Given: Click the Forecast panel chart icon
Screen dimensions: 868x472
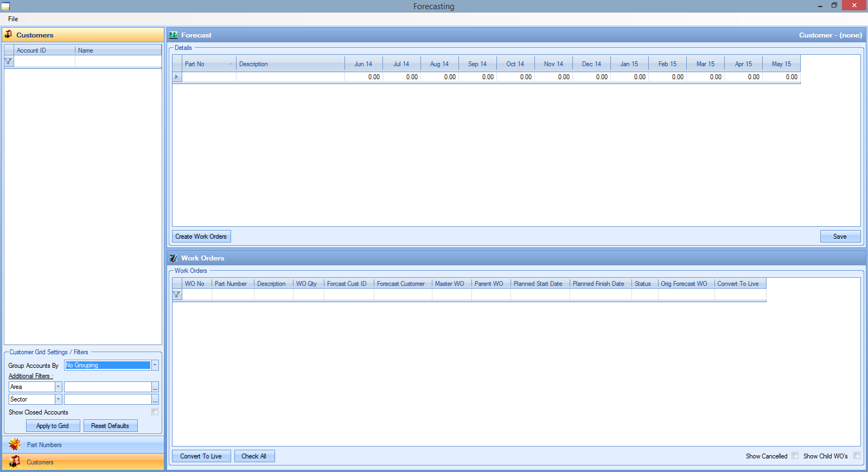Looking at the screenshot, I should click(174, 35).
